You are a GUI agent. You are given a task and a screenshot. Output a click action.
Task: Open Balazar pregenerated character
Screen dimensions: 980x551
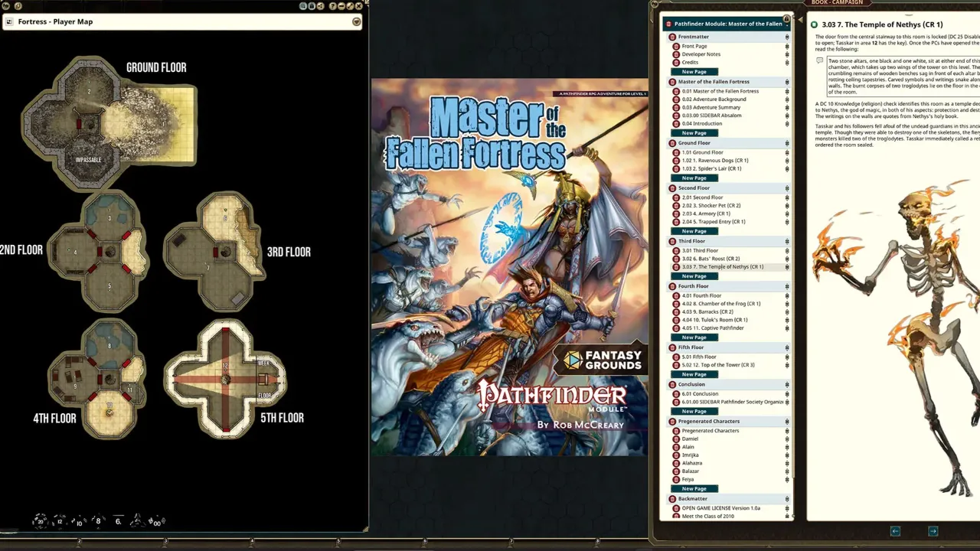click(x=690, y=471)
